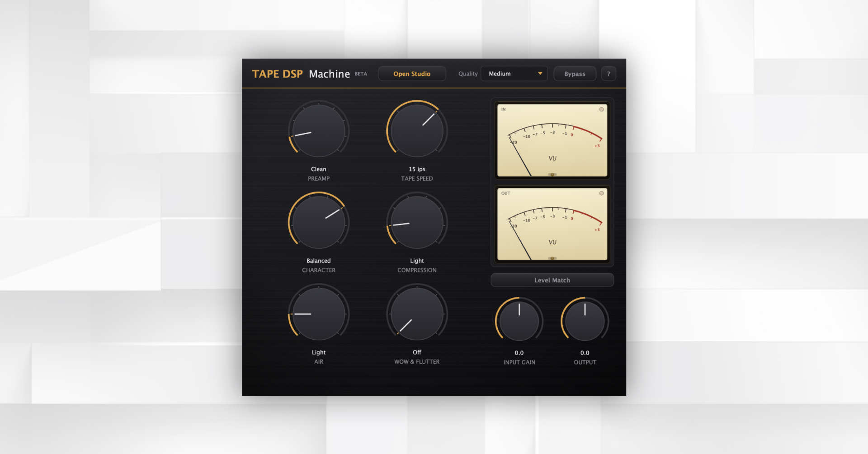Click the "TAPE SPEED" label
868x454 pixels.
(417, 178)
